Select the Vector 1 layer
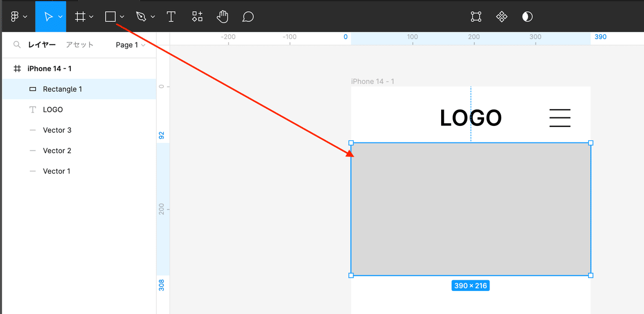 tap(78, 171)
